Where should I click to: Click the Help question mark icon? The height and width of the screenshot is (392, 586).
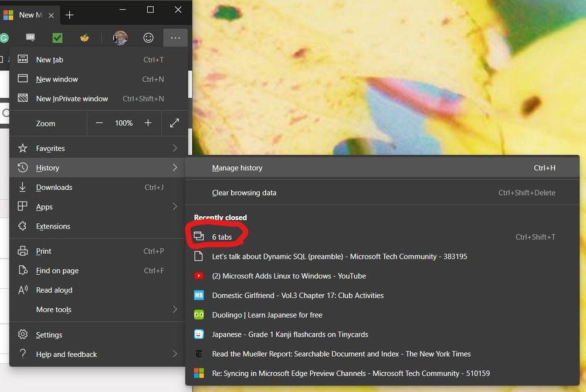click(x=23, y=353)
